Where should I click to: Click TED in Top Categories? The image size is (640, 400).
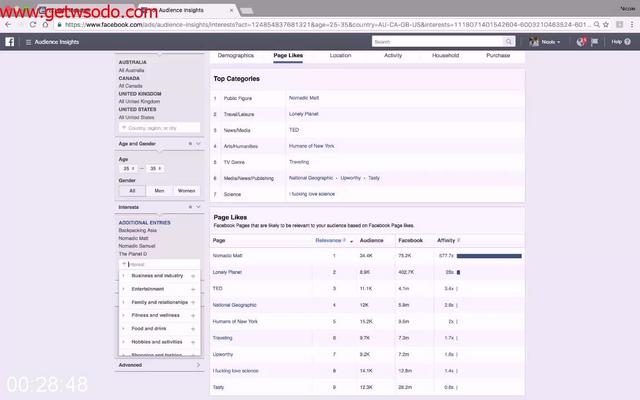tap(294, 130)
